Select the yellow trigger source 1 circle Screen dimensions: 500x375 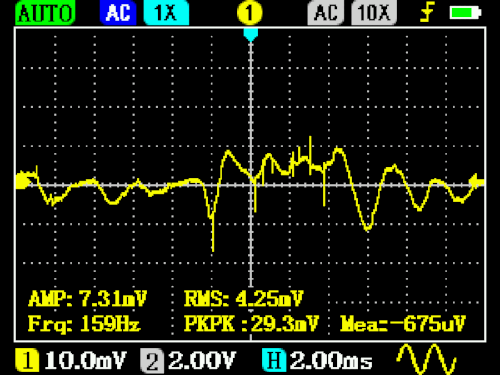point(250,13)
